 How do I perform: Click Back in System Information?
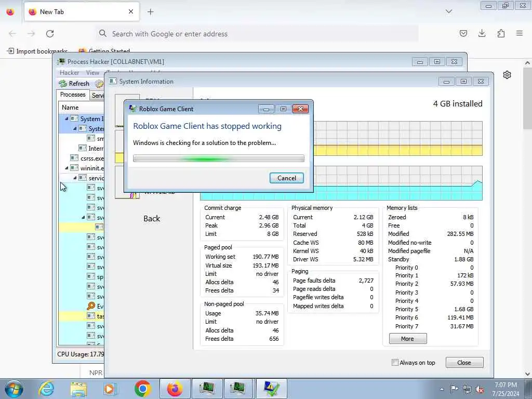click(x=152, y=219)
